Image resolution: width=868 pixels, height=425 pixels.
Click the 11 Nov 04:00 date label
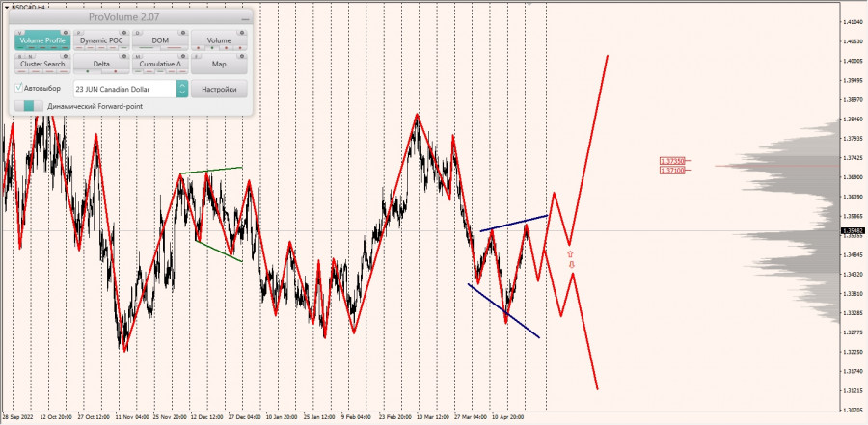(x=132, y=416)
